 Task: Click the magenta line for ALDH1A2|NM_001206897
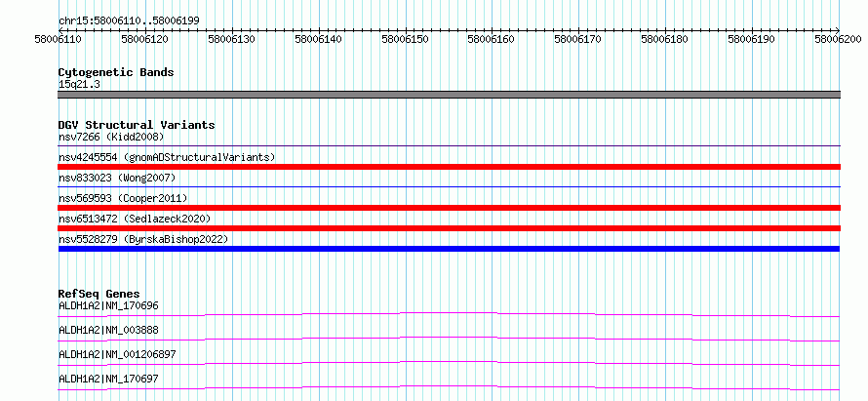coord(449,363)
